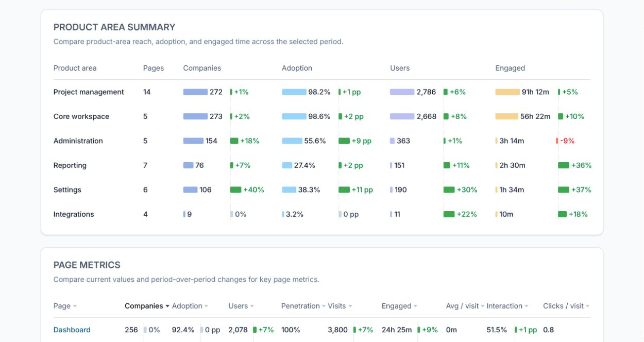
Task: Sort by the Penetration column header
Action: tap(303, 306)
